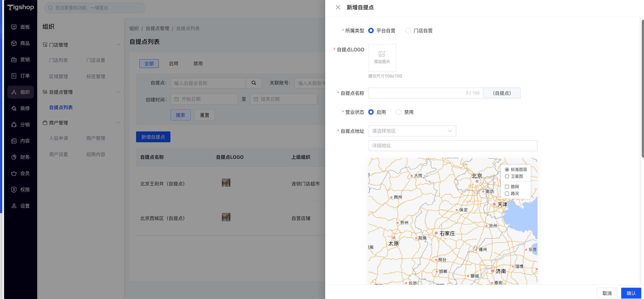Open the 权限 permissions shield icon

(14, 189)
